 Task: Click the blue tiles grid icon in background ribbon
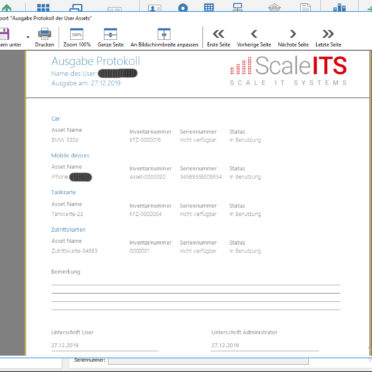pyautogui.click(x=43, y=7)
